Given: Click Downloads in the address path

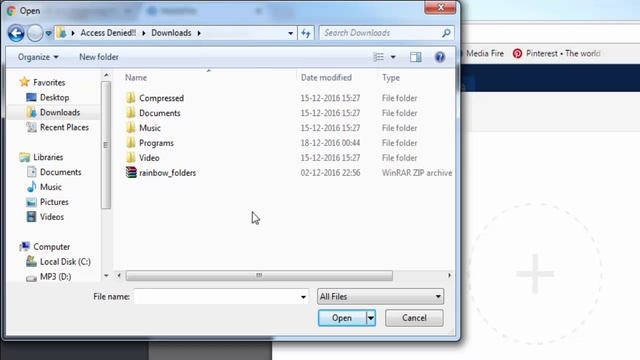Looking at the screenshot, I should (x=171, y=33).
